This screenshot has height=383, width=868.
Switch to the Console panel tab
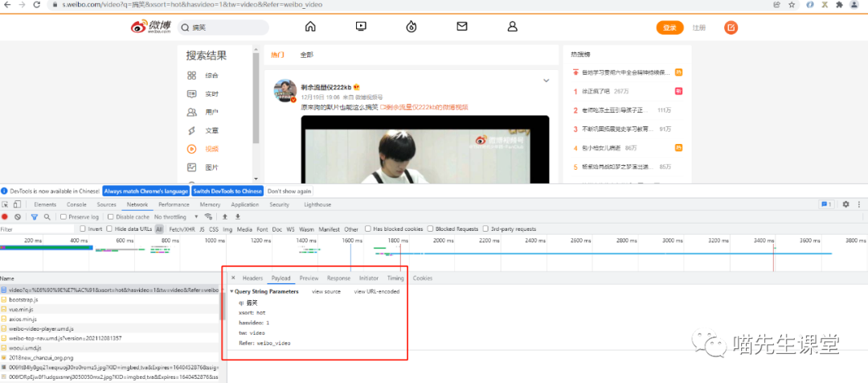(76, 204)
